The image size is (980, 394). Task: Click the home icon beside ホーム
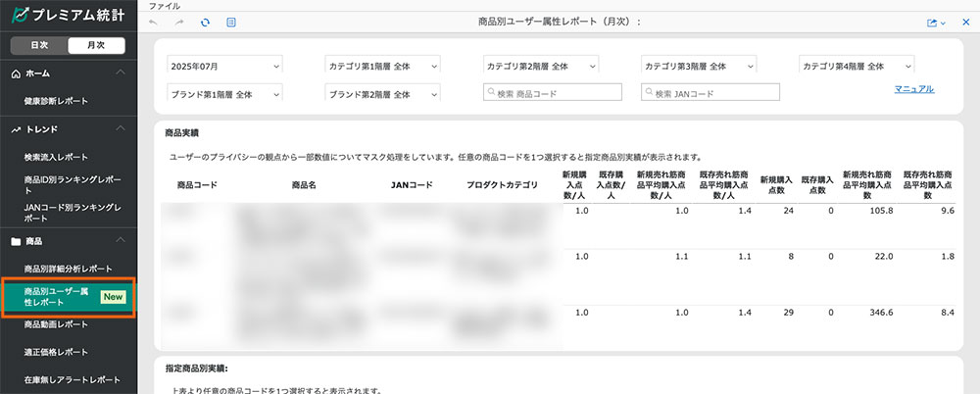(x=17, y=74)
